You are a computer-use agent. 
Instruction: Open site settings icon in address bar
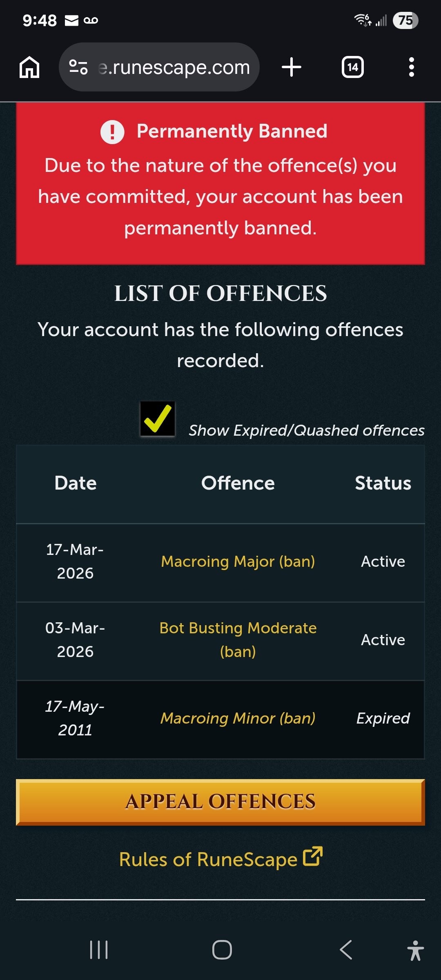[x=78, y=67]
